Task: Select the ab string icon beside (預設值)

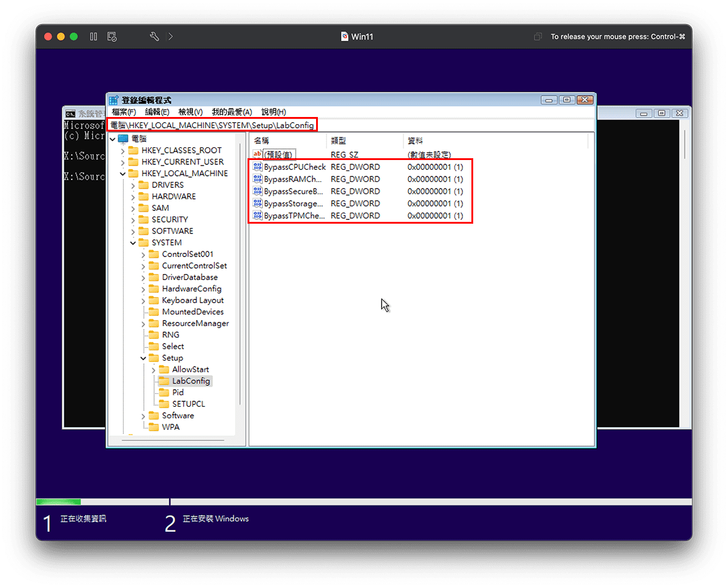Action: point(258,154)
